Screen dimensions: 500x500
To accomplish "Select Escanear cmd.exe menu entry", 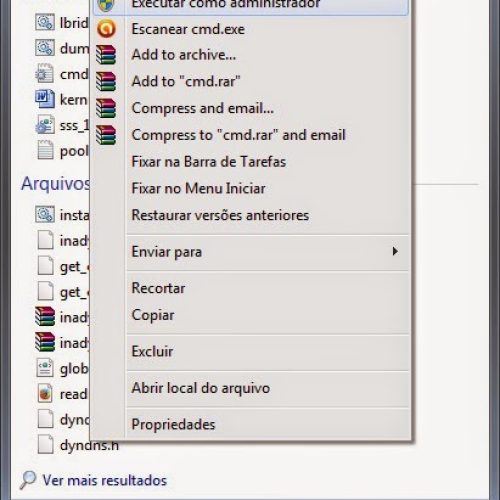I will pyautogui.click(x=251, y=29).
